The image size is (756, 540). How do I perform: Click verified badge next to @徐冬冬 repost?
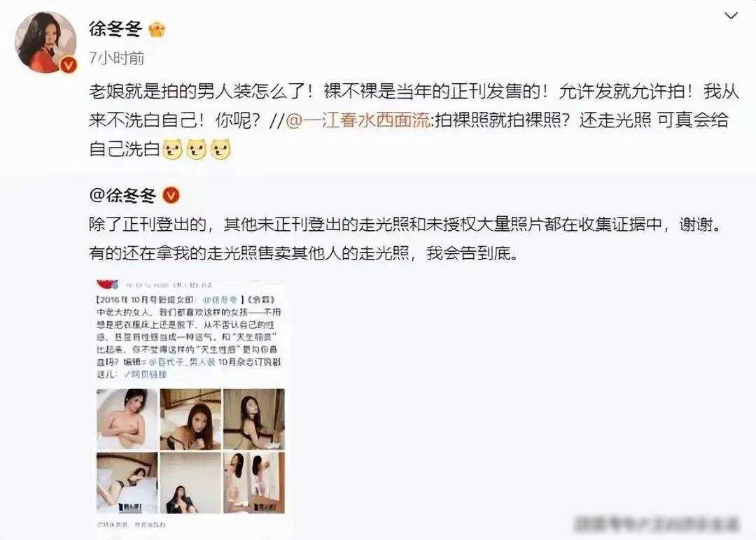(171, 195)
